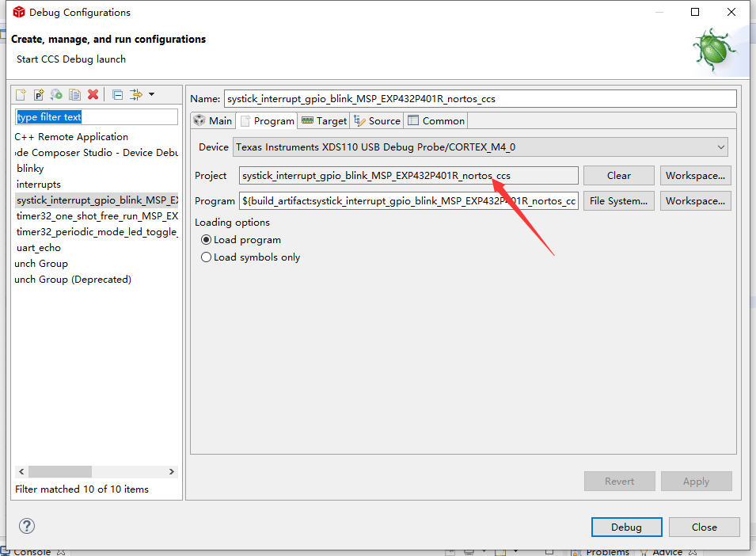
Task: Click the Debug button
Action: click(626, 527)
